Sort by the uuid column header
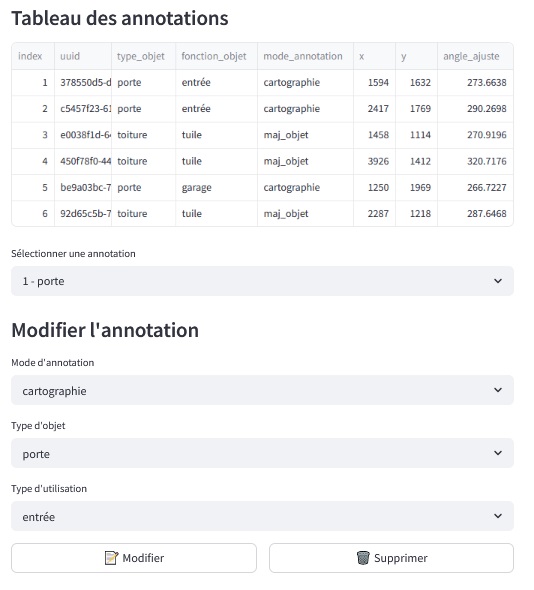This screenshot has height=590, width=534. (x=83, y=56)
